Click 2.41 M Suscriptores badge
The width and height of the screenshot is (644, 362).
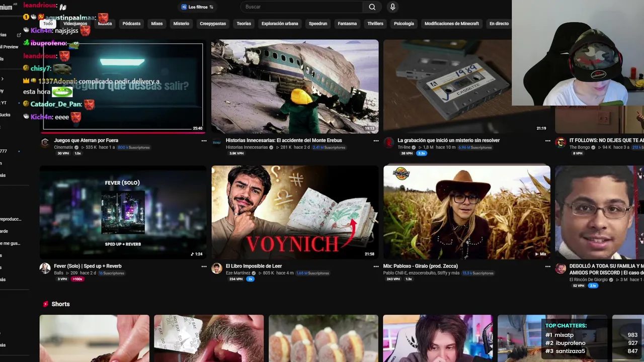(x=329, y=147)
